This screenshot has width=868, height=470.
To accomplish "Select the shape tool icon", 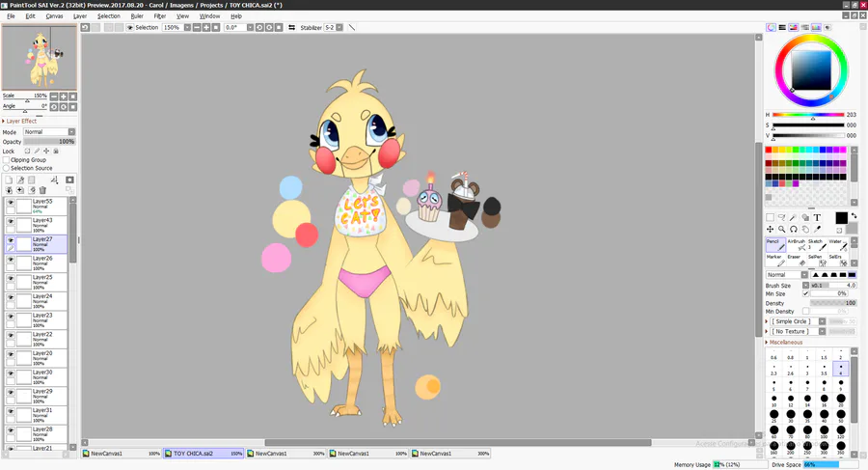I will [805, 217].
